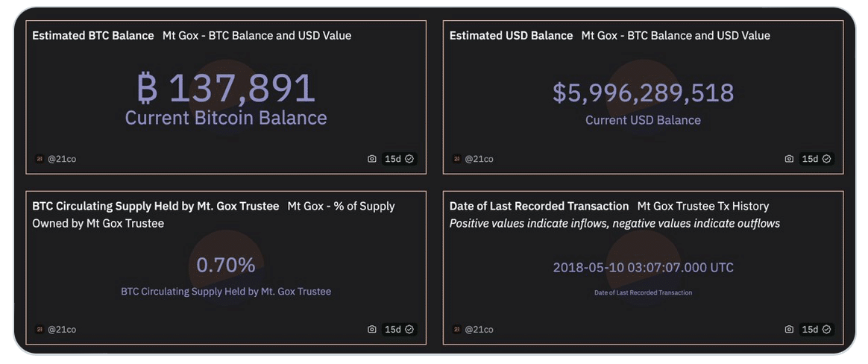Click the 15d age badge in BTC Circulating Supply panel
Screen dimensions: 868x364
(392, 329)
